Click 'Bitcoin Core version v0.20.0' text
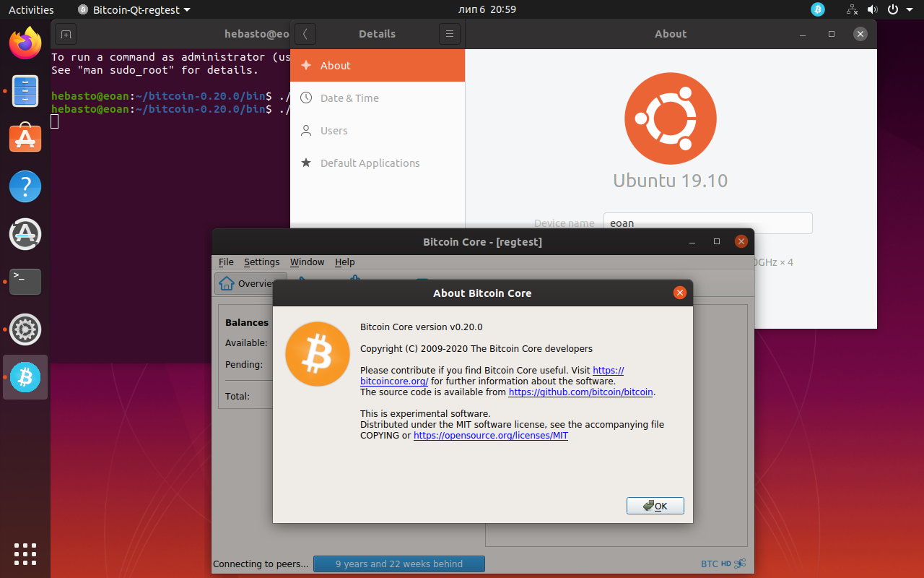 (421, 327)
